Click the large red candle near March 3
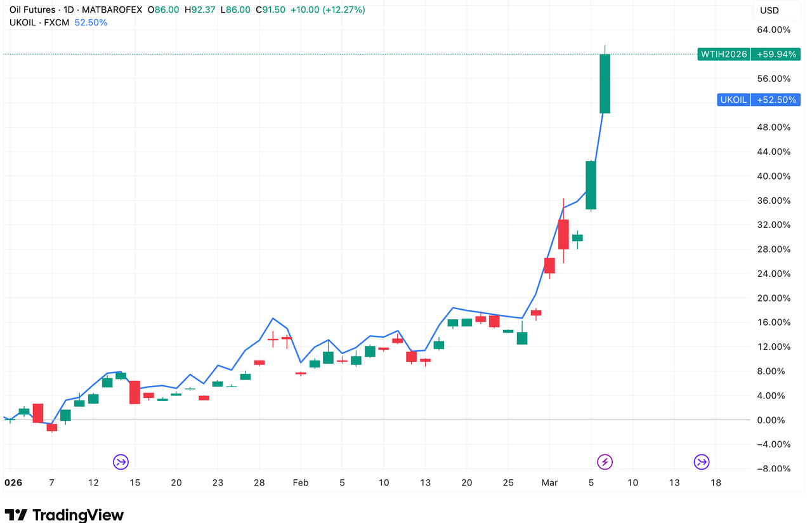The width and height of the screenshot is (812, 523). pos(563,234)
